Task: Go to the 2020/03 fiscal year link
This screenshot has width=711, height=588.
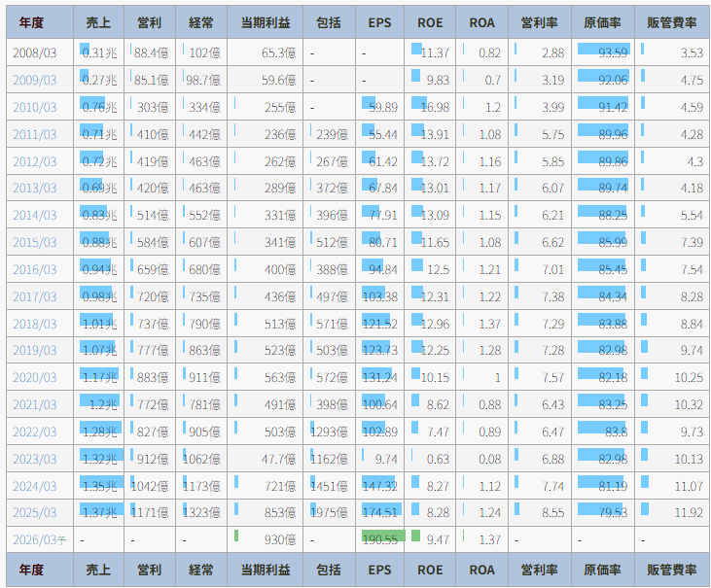Action: click(x=35, y=377)
